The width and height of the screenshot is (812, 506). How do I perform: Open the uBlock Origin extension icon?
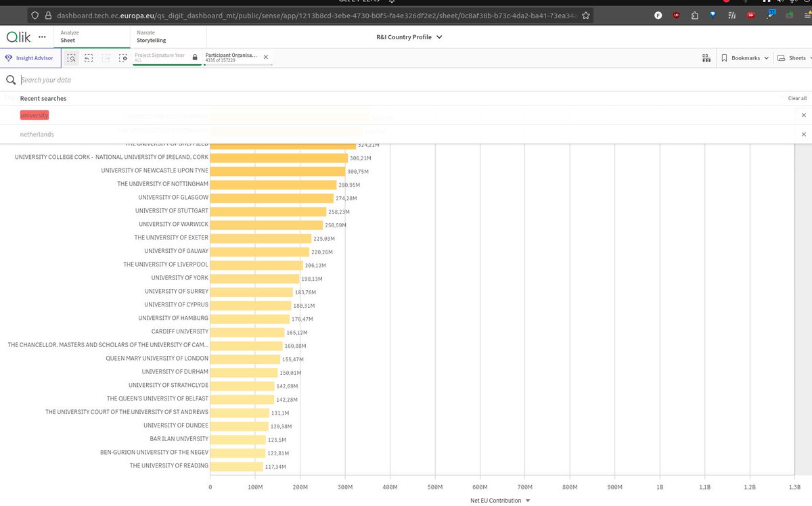677,15
